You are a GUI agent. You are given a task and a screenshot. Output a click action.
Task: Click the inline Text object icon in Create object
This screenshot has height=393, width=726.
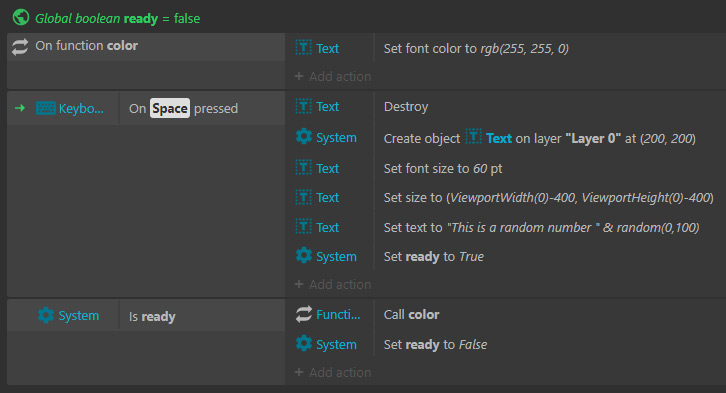[473, 137]
